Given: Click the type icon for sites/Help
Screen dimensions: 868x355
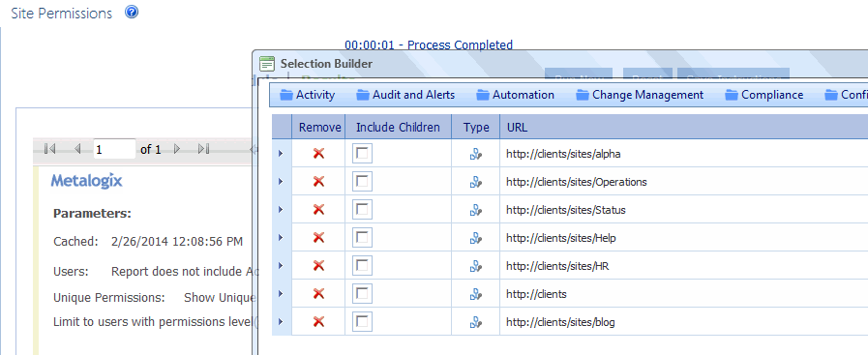Looking at the screenshot, I should (475, 238).
